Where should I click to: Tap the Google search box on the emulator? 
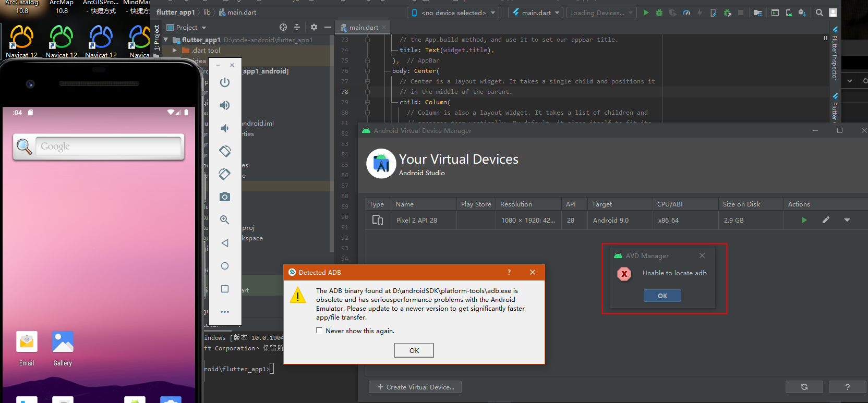coord(108,146)
